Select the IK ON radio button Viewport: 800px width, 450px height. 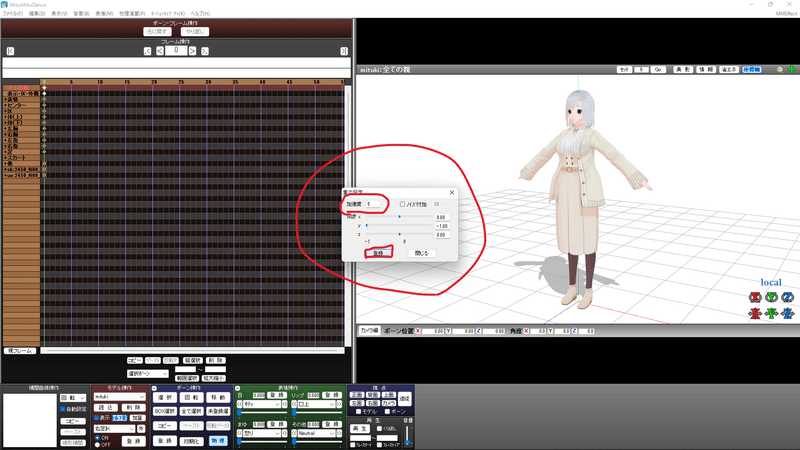[97, 438]
